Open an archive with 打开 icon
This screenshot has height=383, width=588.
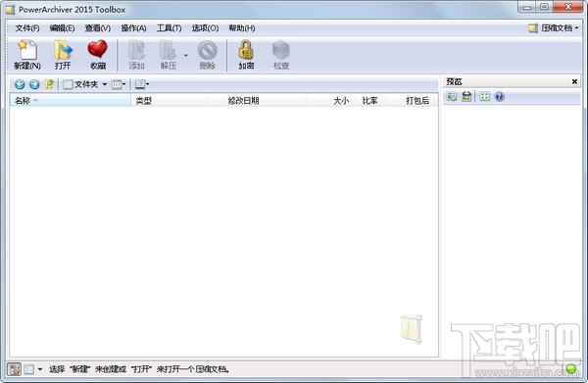(63, 55)
